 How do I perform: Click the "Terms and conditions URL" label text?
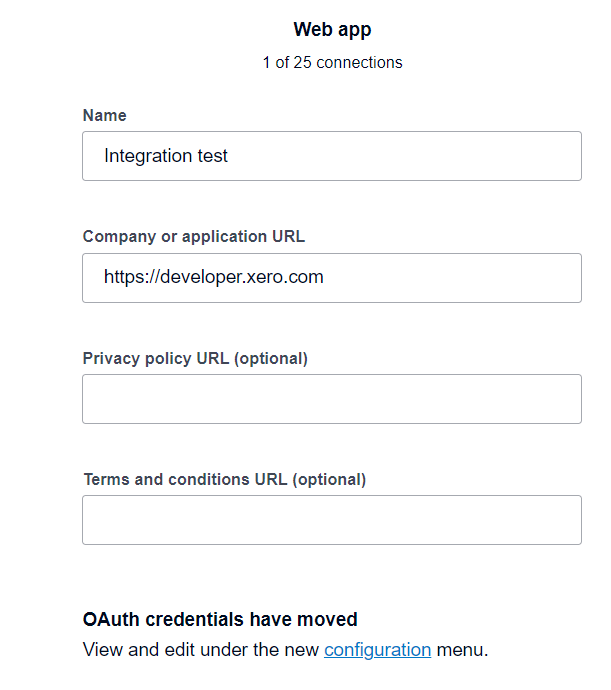click(x=185, y=480)
